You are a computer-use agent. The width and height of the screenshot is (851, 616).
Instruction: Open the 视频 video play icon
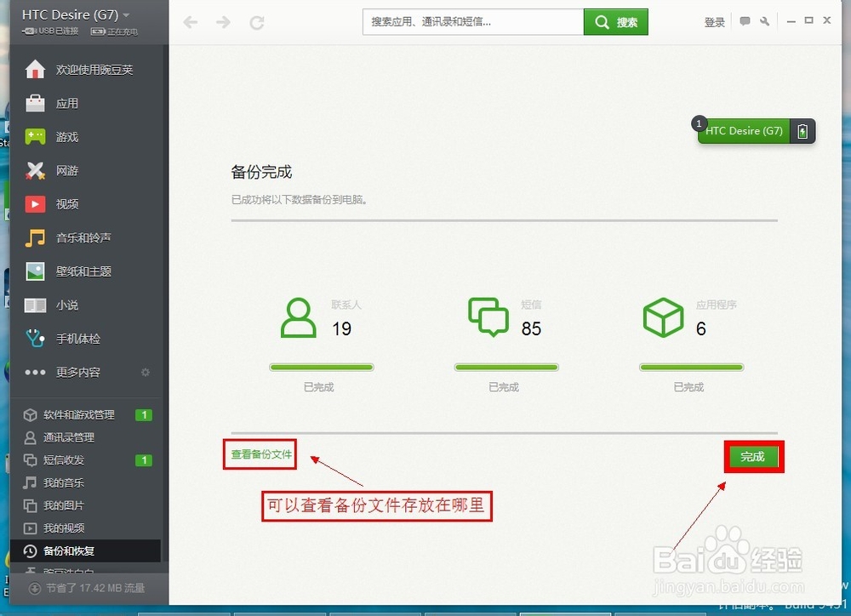coord(35,204)
